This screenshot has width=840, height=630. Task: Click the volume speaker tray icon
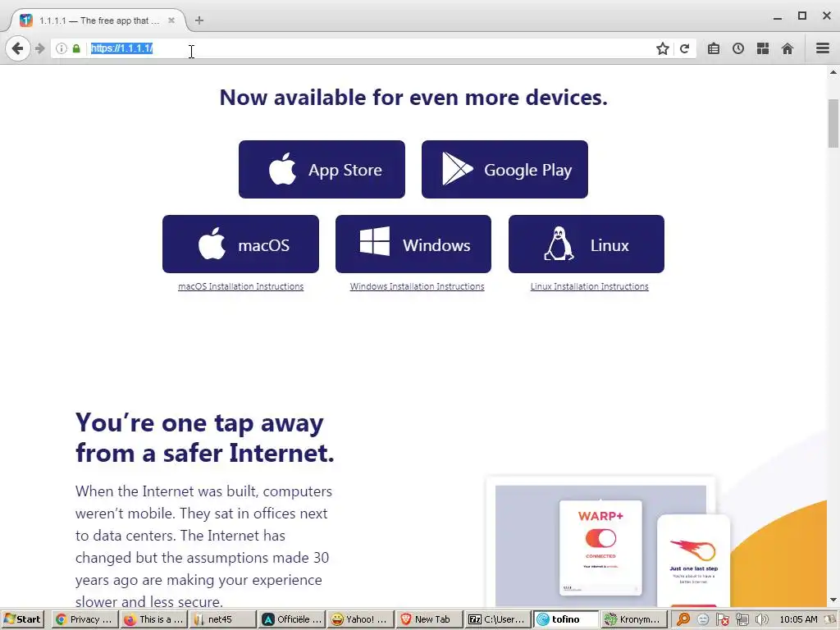coord(762,619)
